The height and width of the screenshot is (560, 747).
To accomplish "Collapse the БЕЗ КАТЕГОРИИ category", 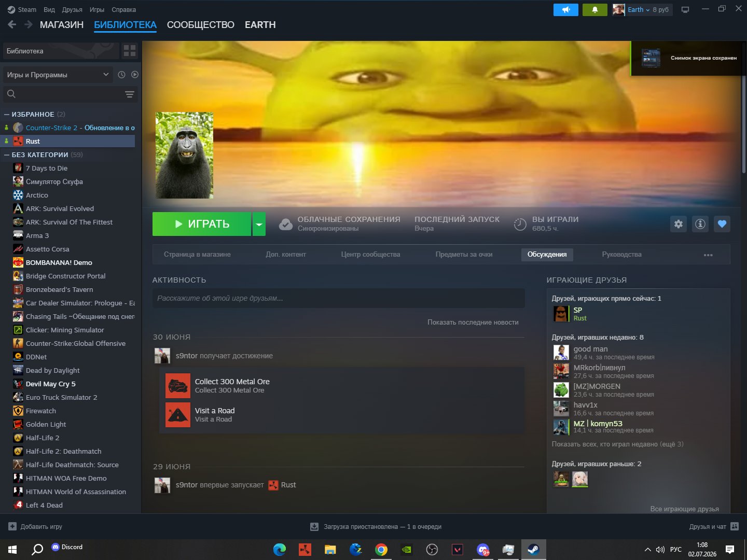I will click(7, 155).
